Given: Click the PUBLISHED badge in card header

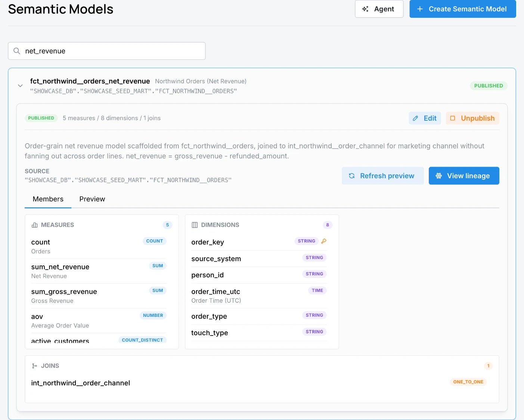Looking at the screenshot, I should point(489,86).
